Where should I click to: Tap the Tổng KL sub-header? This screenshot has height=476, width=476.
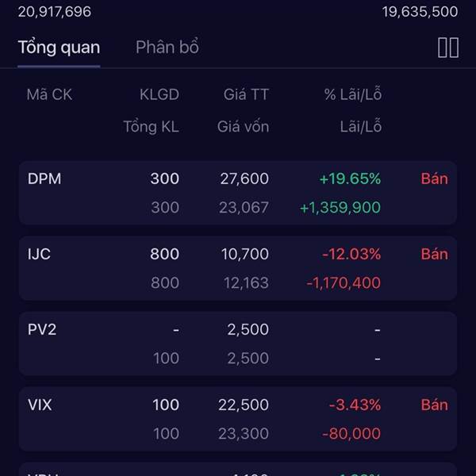point(151,127)
